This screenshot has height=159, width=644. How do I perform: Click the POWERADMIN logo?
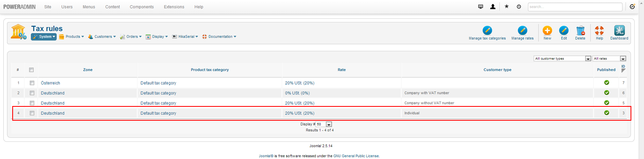tap(19, 7)
